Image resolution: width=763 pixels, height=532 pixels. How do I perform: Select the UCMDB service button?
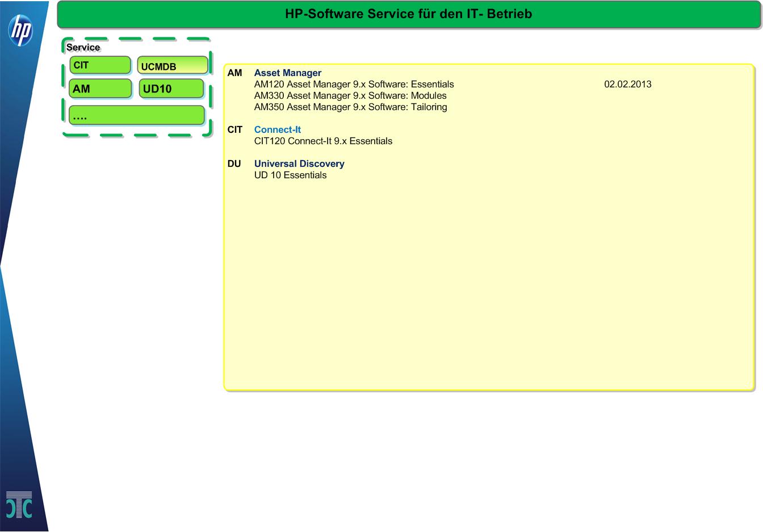(173, 65)
